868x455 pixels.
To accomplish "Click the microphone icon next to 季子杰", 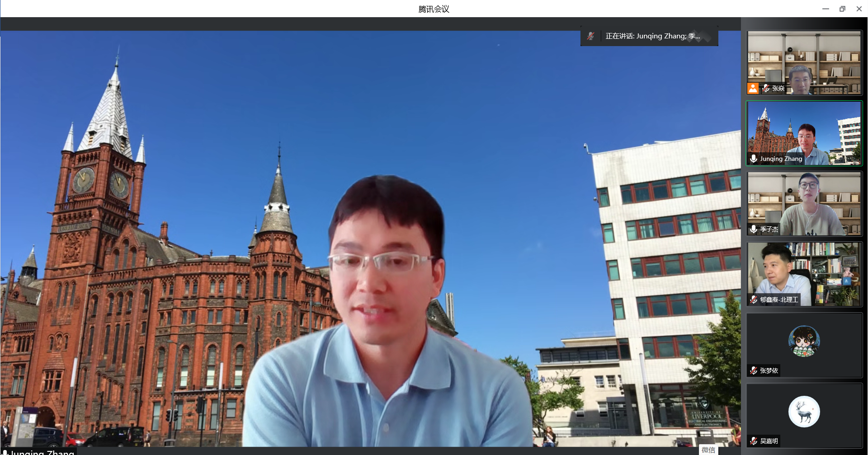I will coord(754,229).
